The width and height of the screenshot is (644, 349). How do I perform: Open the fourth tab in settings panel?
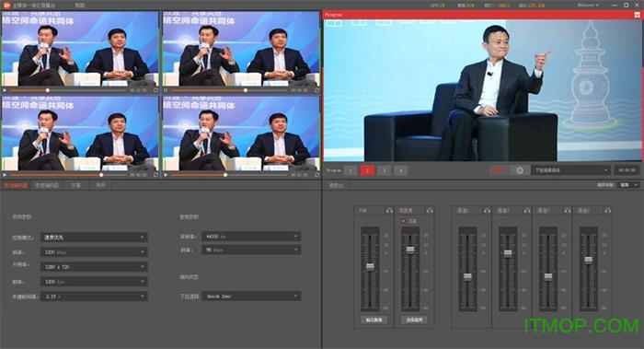click(100, 185)
